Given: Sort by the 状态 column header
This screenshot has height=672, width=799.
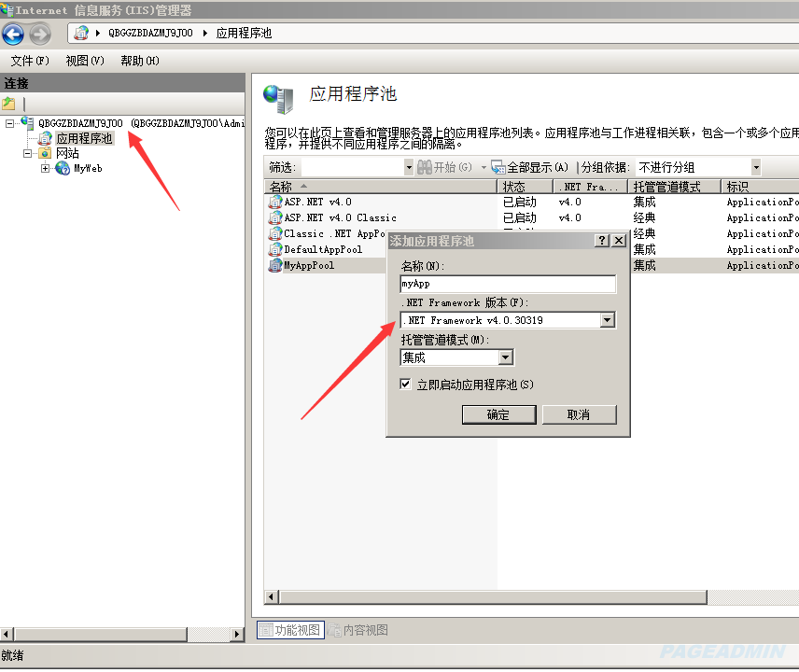Looking at the screenshot, I should [526, 187].
